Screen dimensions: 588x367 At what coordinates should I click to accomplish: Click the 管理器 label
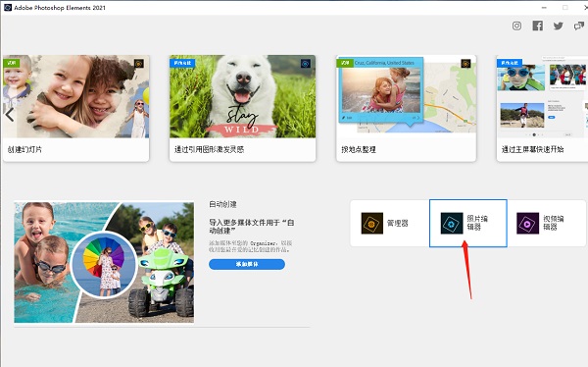click(x=398, y=223)
